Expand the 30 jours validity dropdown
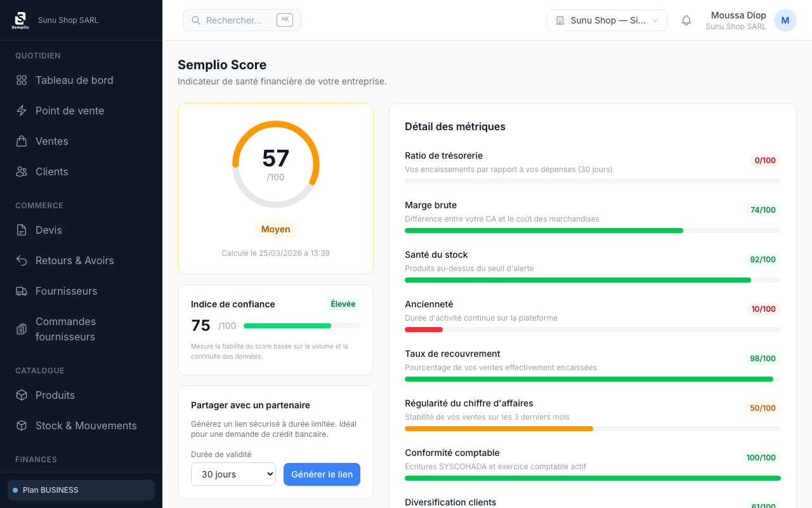 pyautogui.click(x=233, y=474)
